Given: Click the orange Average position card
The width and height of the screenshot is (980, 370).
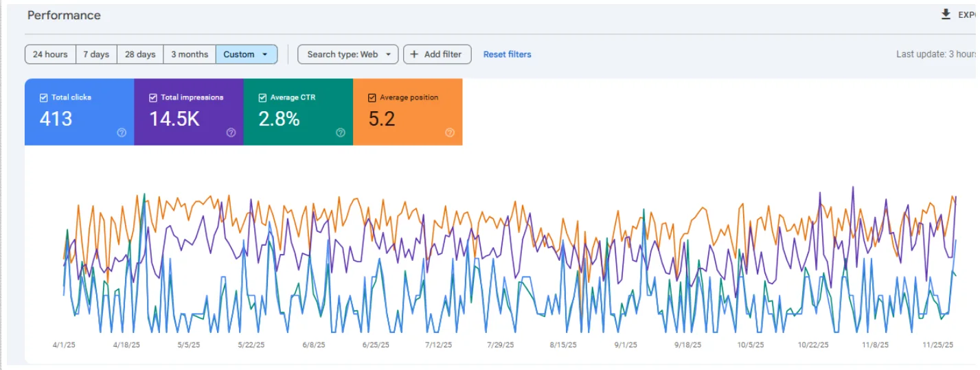Looking at the screenshot, I should click(408, 117).
